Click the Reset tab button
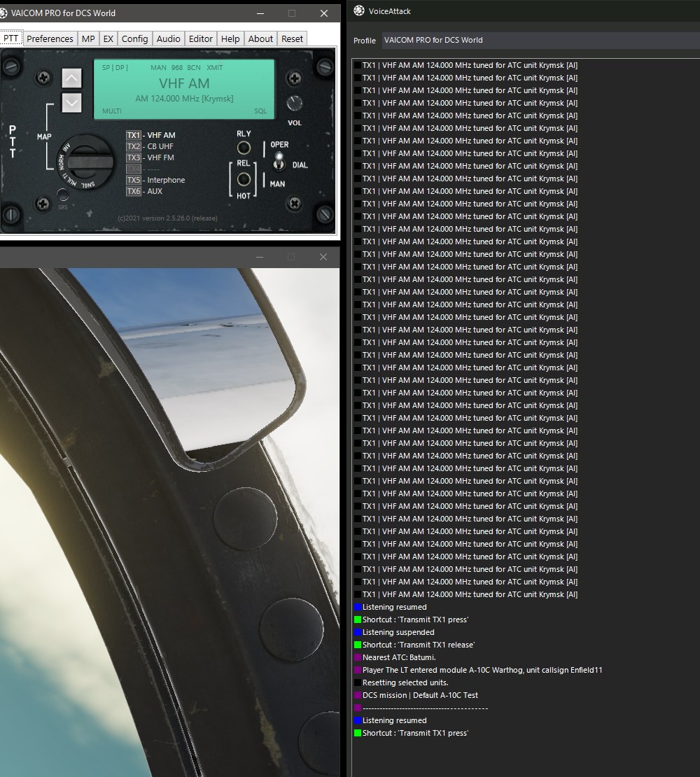The width and height of the screenshot is (700, 777). (293, 38)
